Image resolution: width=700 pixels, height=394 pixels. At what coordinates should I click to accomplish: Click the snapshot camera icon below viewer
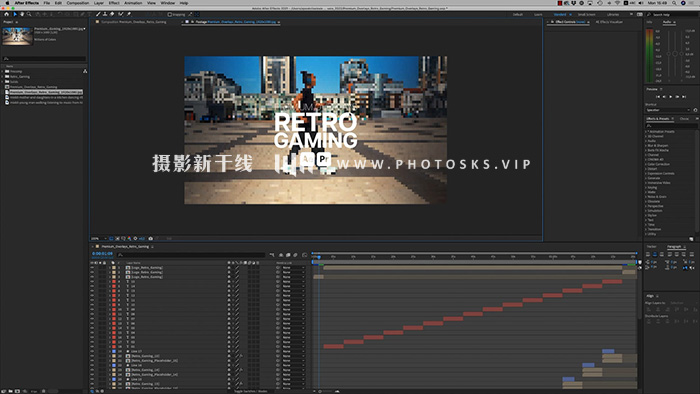pyautogui.click(x=150, y=239)
